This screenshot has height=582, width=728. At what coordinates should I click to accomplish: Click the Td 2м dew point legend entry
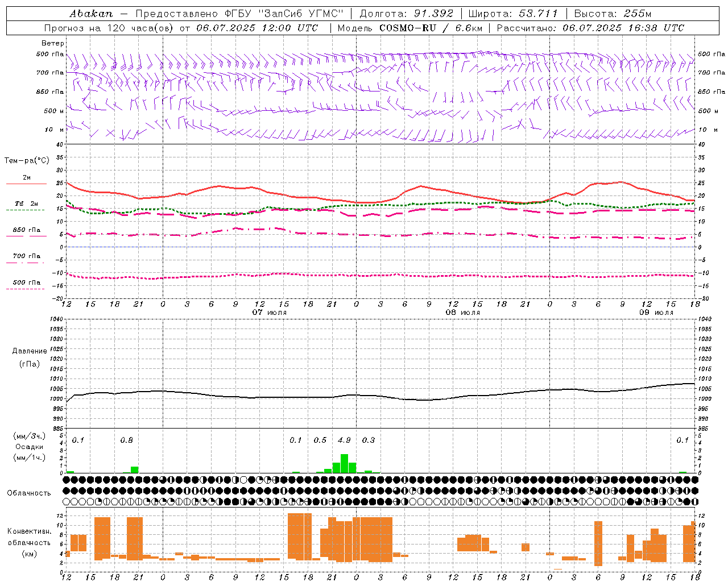(x=27, y=203)
